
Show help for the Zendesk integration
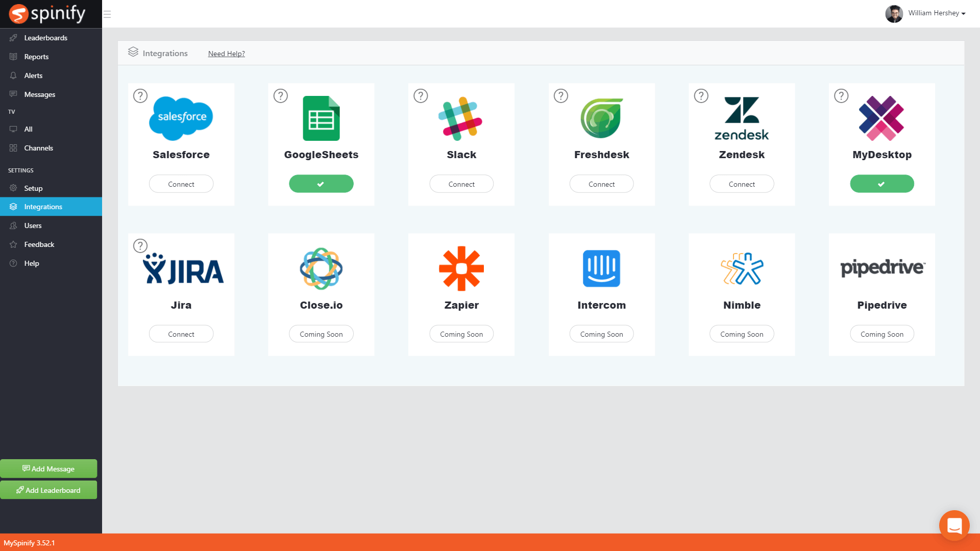[701, 96]
